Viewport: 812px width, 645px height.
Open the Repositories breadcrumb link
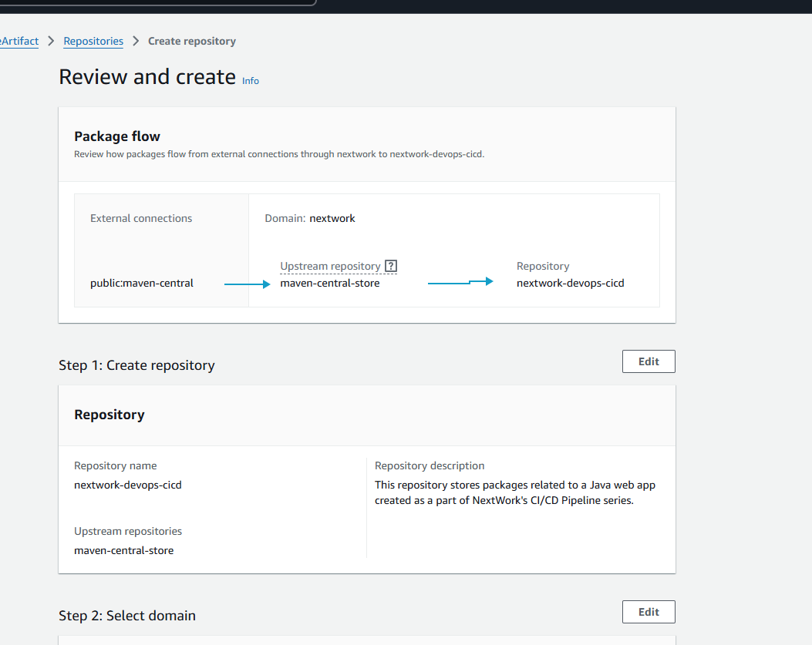[x=93, y=41]
